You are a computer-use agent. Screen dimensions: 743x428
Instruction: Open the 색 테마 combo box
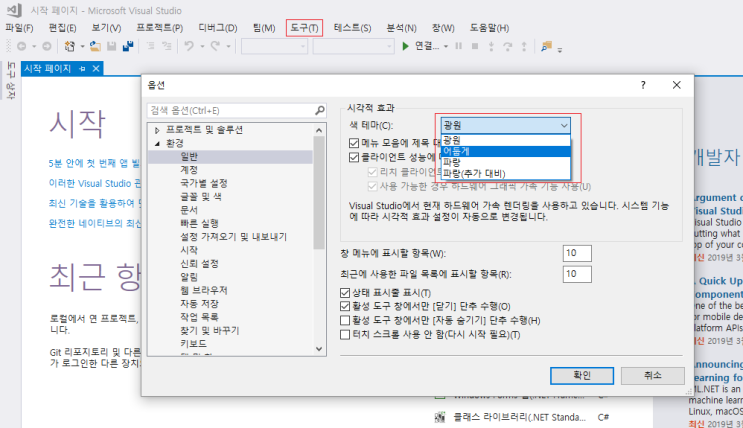coord(506,126)
